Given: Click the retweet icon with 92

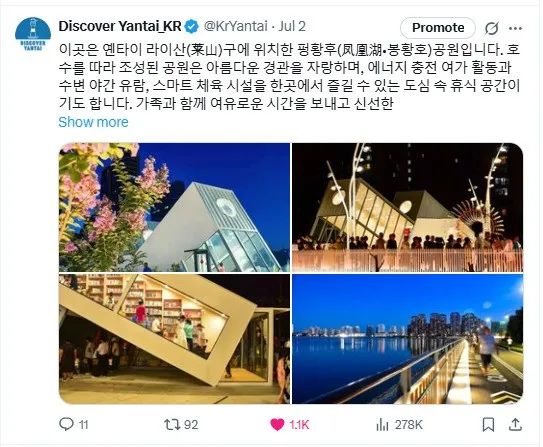Looking at the screenshot, I should point(172,424).
